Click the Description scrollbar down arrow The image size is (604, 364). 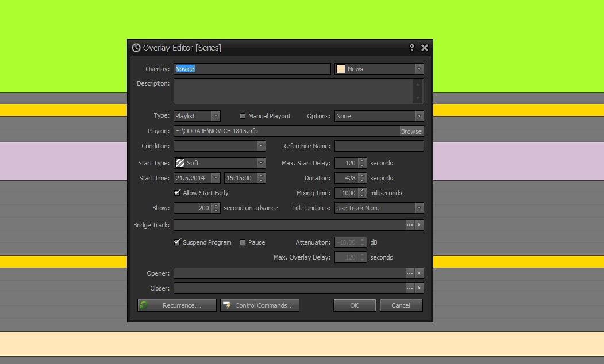point(418,99)
